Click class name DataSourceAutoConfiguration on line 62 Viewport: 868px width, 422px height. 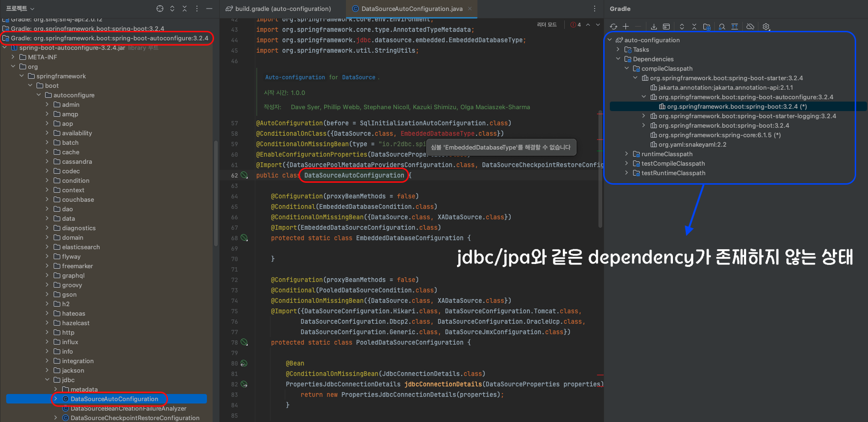tap(354, 175)
